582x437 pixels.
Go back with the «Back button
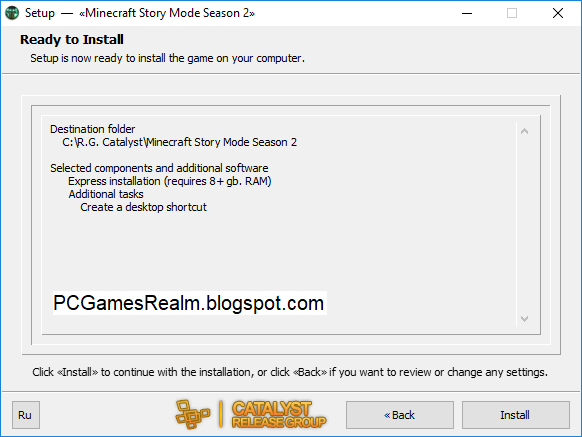400,415
